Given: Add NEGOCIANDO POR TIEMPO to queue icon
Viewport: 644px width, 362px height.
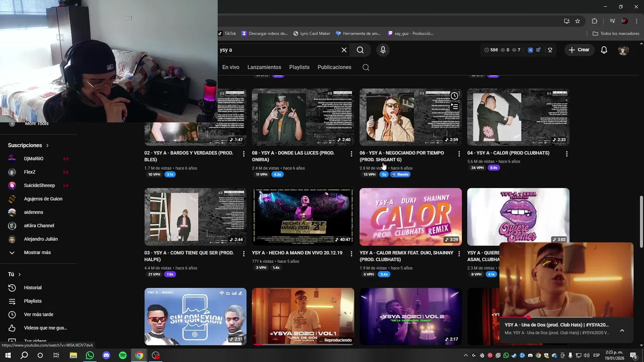Looking at the screenshot, I should tap(454, 106).
